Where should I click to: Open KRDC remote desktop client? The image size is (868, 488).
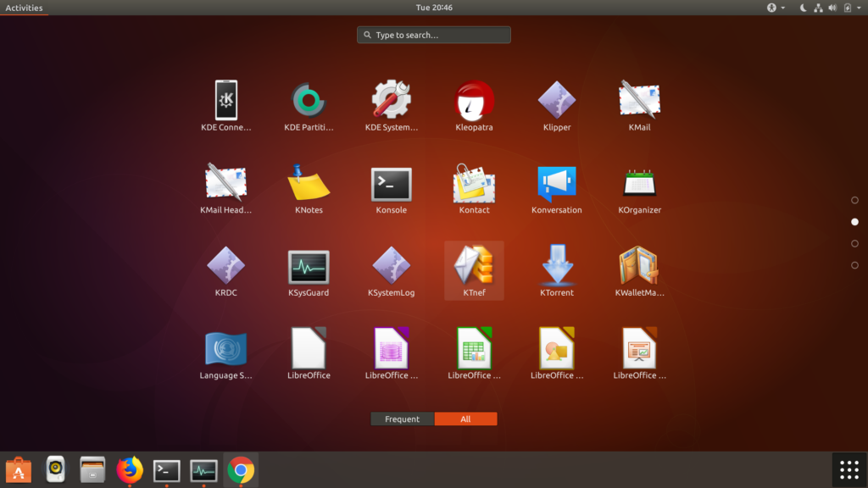(x=225, y=270)
